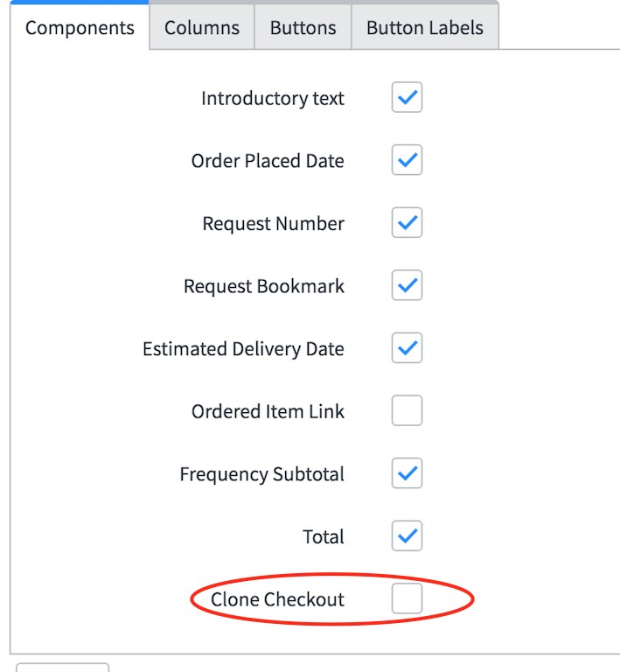Click the 'Estimated Delivery Date' label

(243, 349)
